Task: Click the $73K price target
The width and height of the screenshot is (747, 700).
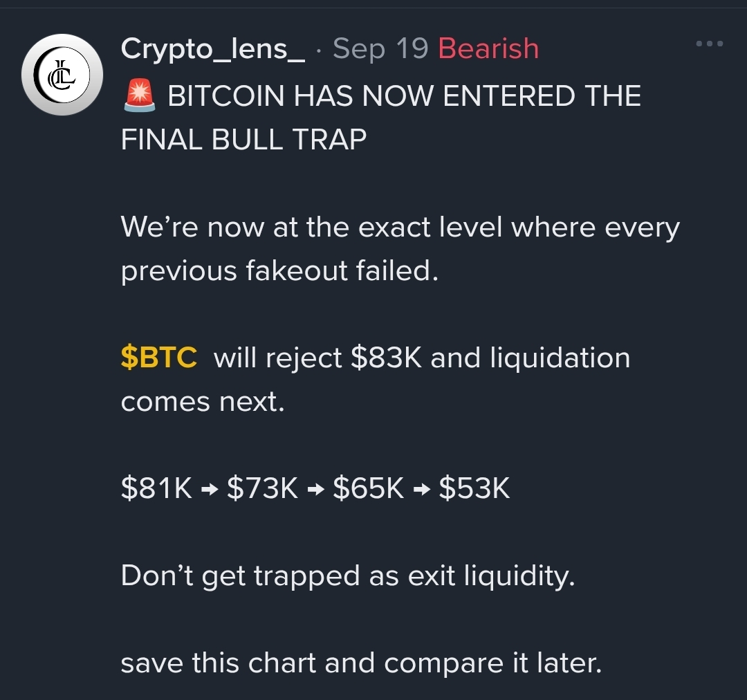Action: [263, 488]
